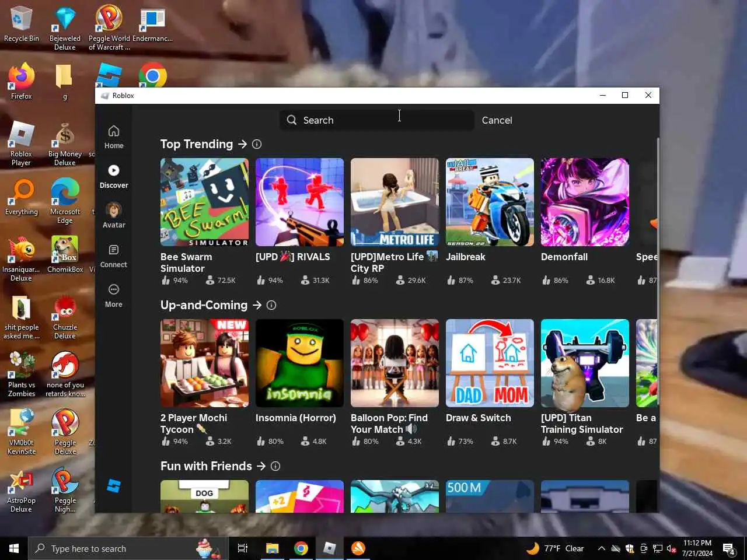Show info for Up-and-Coming
The height and width of the screenshot is (560, 747).
point(271,305)
